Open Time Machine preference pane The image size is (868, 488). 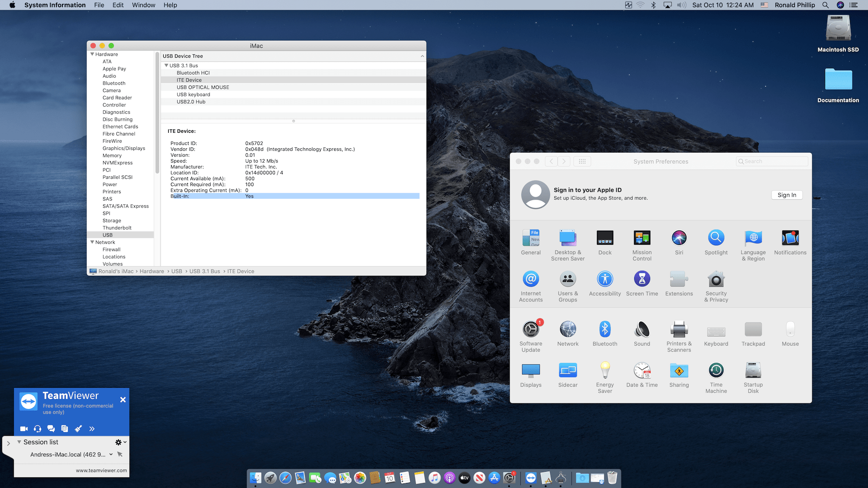point(716,371)
